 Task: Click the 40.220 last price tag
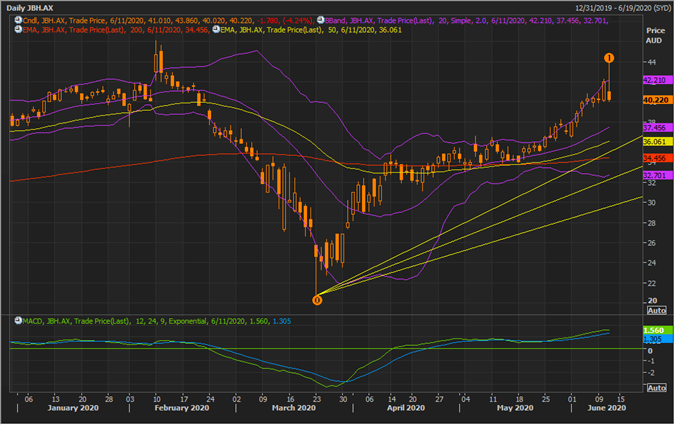coord(657,100)
